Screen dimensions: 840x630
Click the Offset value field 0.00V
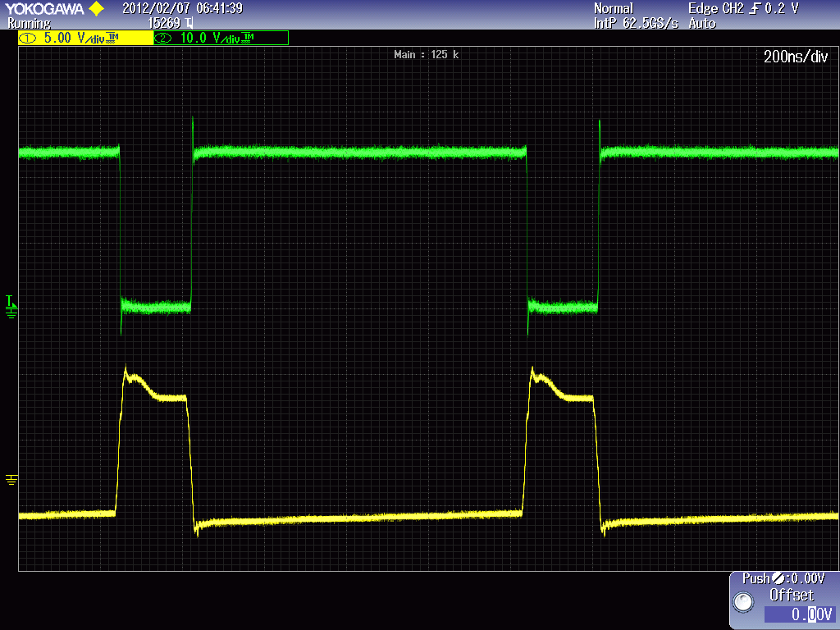coord(800,614)
